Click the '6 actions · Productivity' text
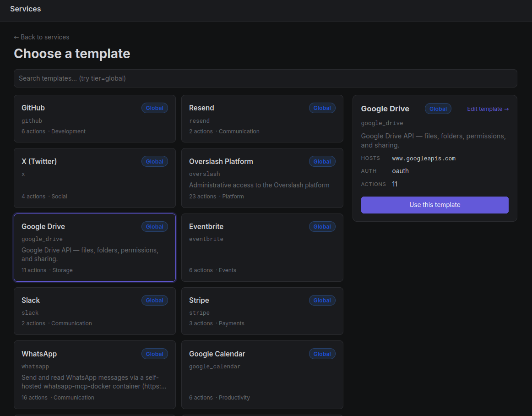 (x=219, y=398)
